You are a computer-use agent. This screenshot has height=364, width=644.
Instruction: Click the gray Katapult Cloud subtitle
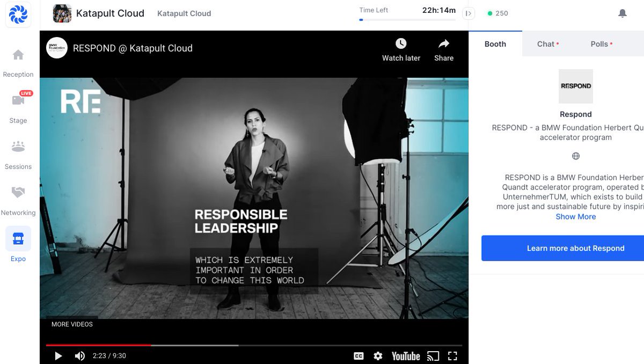coord(184,13)
